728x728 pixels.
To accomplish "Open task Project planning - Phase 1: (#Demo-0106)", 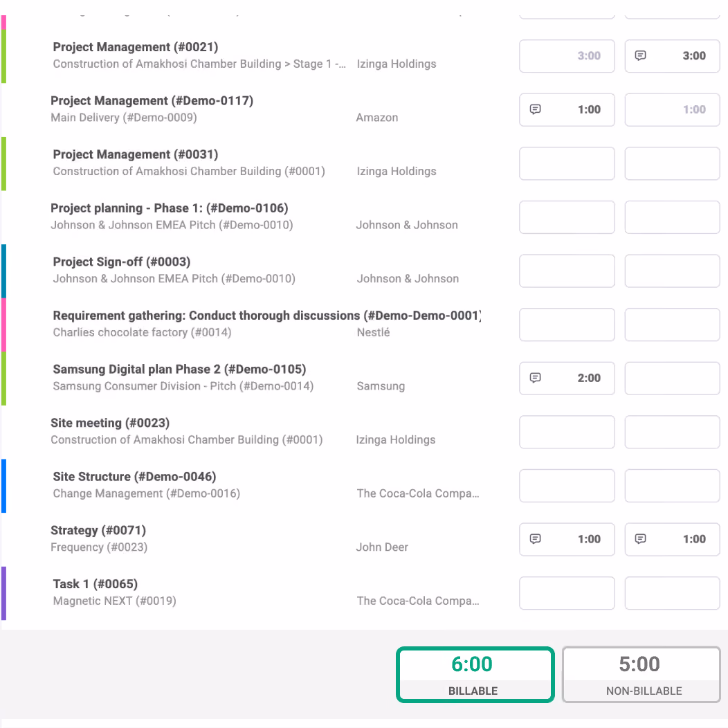I will pyautogui.click(x=170, y=208).
